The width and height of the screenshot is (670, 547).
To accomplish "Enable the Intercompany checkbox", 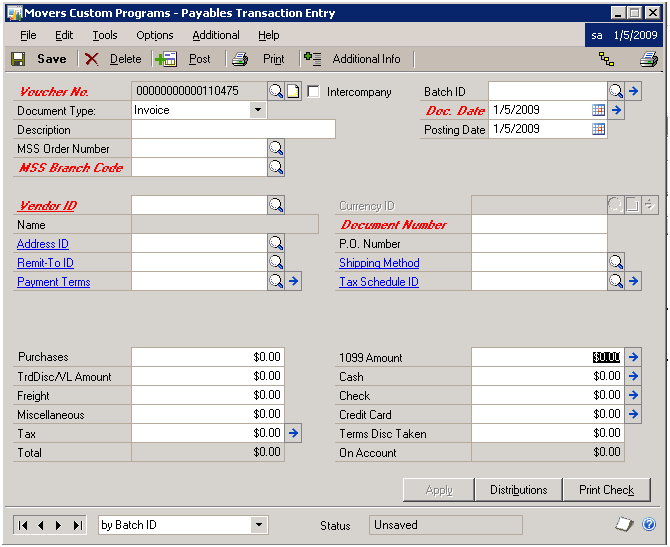I will pyautogui.click(x=314, y=92).
